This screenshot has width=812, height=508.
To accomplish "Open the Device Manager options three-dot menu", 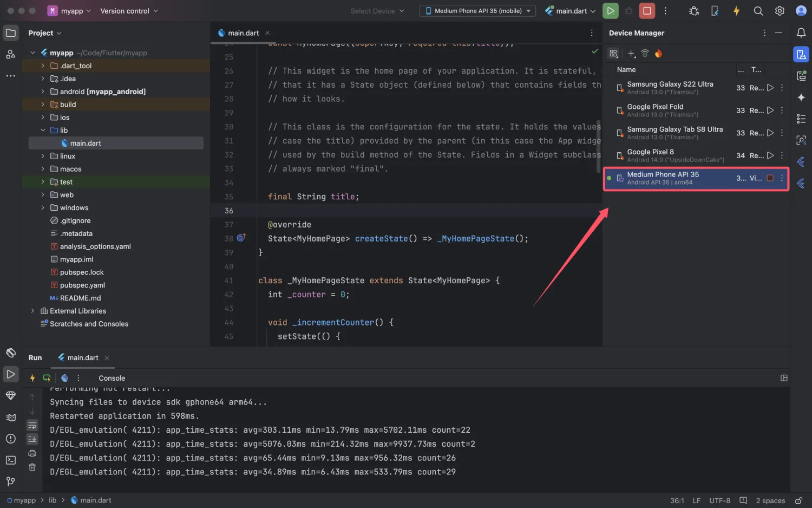I will pyautogui.click(x=764, y=33).
